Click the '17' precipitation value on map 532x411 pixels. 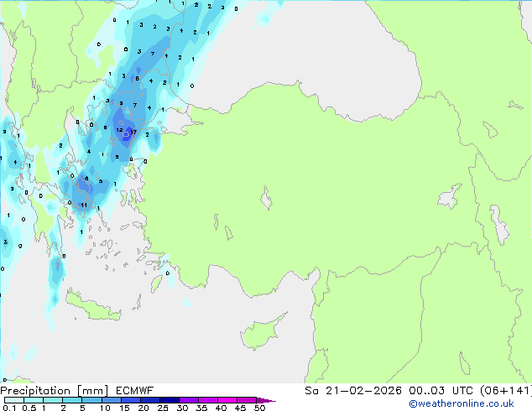pos(133,132)
